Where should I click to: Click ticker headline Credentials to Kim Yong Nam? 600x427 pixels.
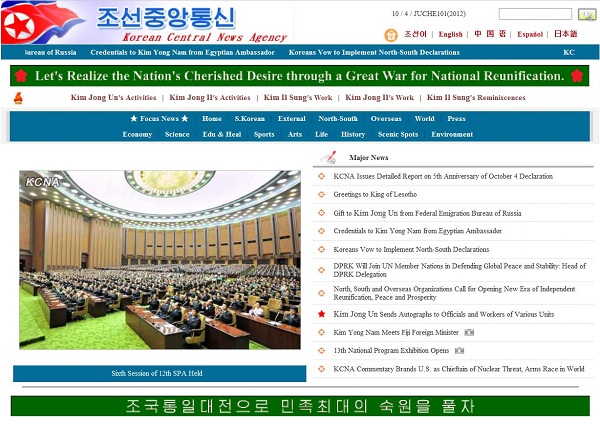(x=183, y=52)
